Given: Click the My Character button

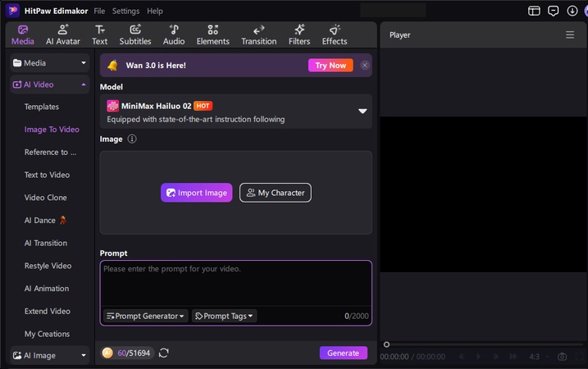Looking at the screenshot, I should [x=276, y=193].
